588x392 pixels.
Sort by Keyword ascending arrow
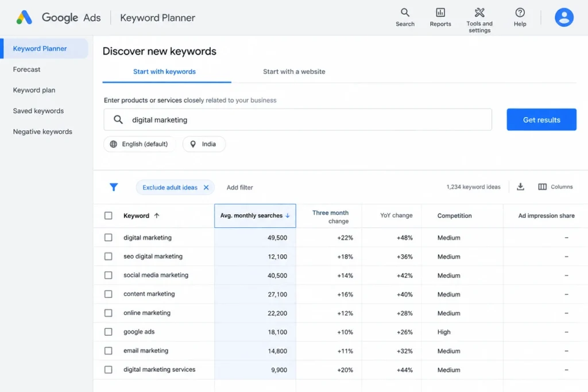click(157, 215)
